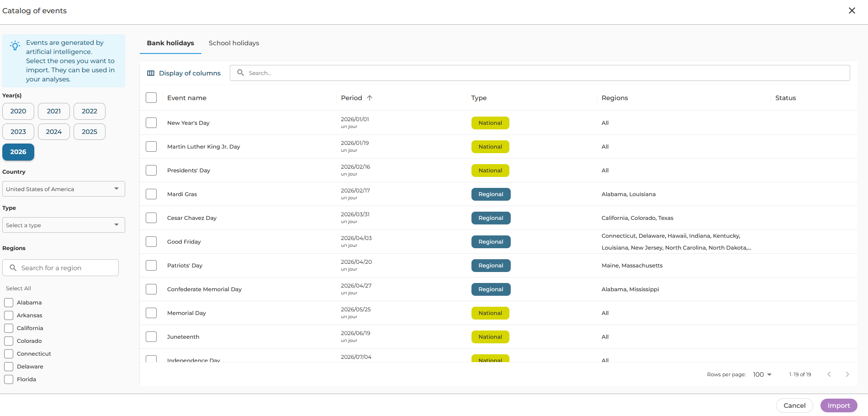Click the Alabama, Mississippi regions cell
The height and width of the screenshot is (416, 868).
630,289
